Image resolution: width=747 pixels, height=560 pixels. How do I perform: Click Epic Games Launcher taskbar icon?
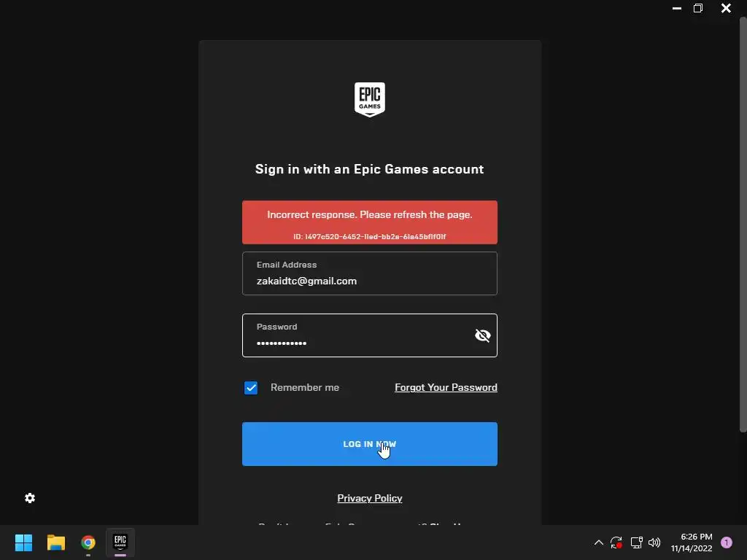(x=120, y=542)
